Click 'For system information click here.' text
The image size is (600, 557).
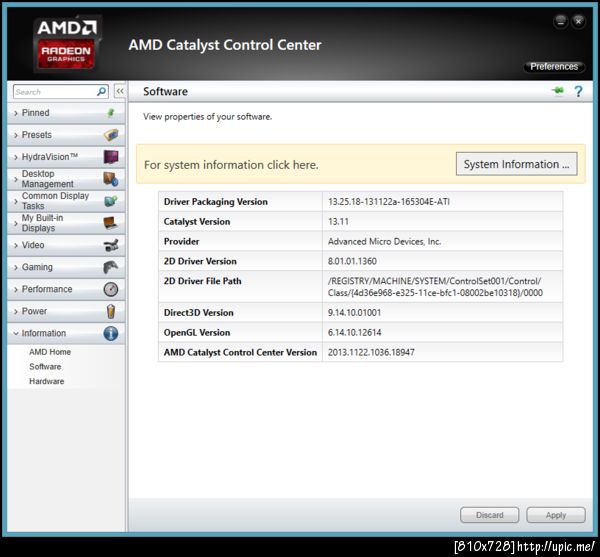pos(231,165)
